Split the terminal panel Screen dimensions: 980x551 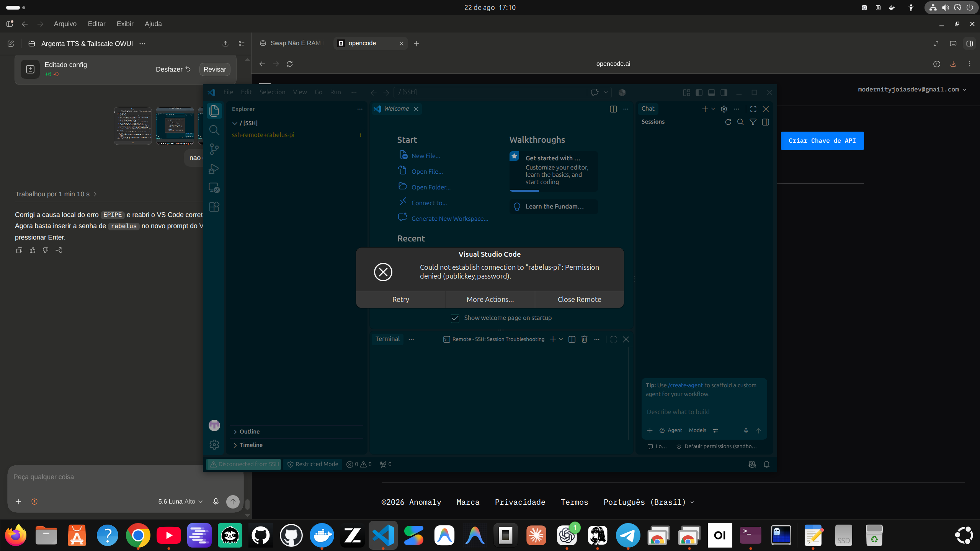(x=572, y=339)
